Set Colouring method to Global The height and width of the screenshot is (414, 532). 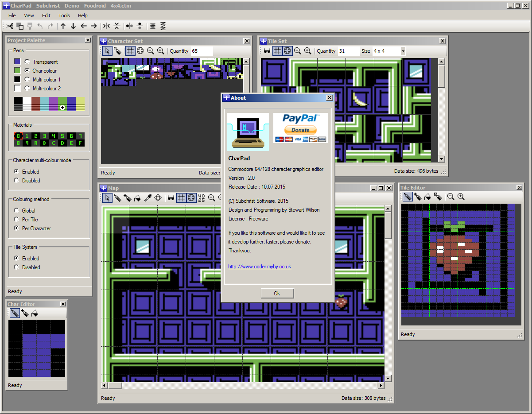pyautogui.click(x=17, y=211)
